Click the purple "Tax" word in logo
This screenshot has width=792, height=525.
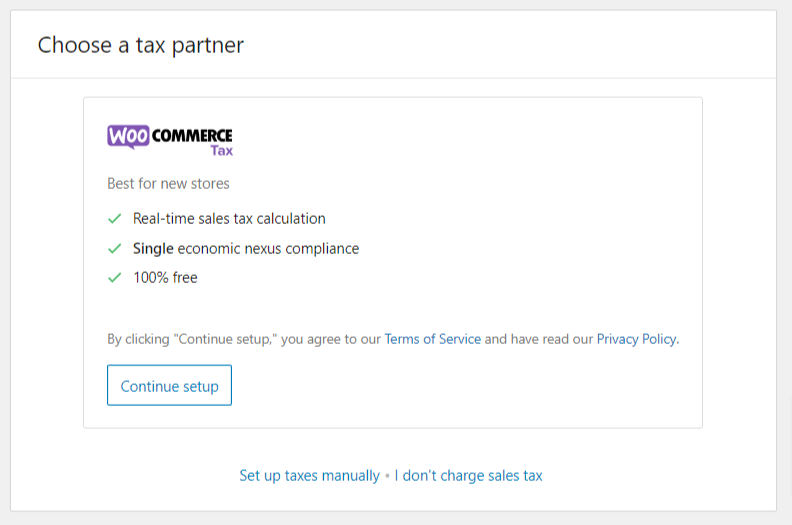click(221, 151)
